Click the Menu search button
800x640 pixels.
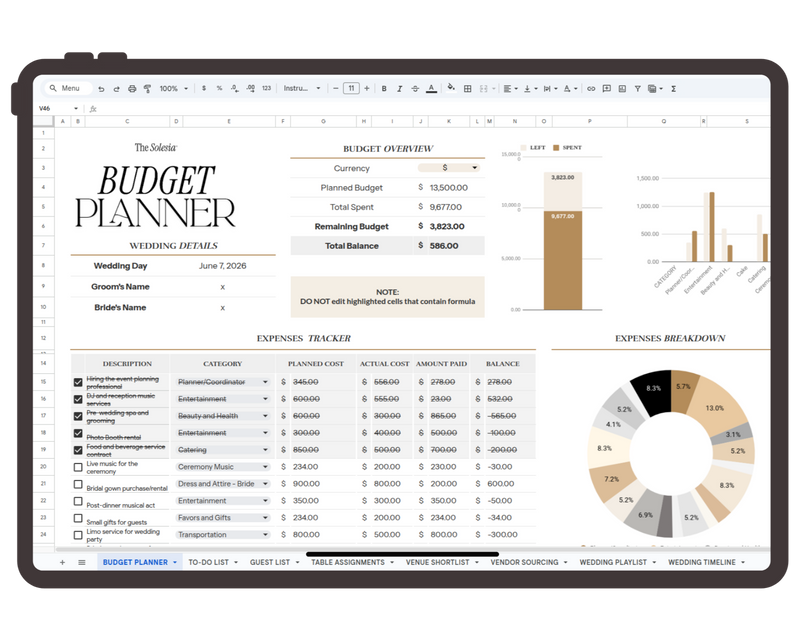pos(65,88)
